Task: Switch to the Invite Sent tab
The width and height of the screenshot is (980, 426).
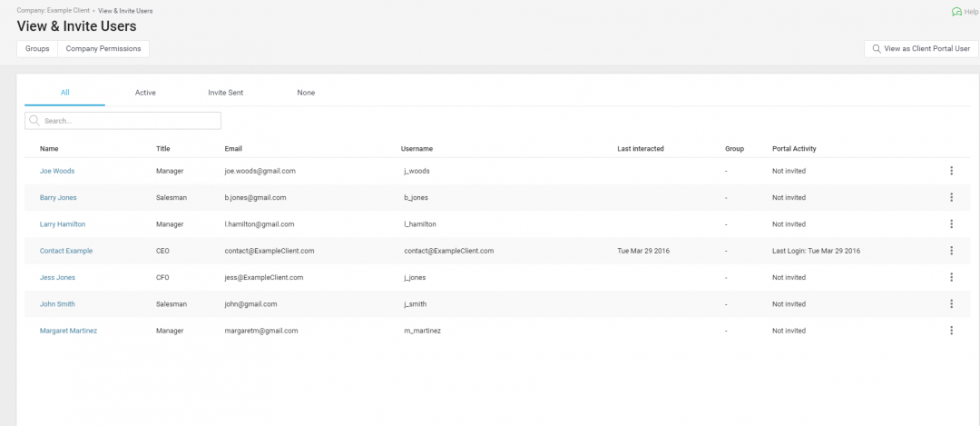Action: coord(226,93)
